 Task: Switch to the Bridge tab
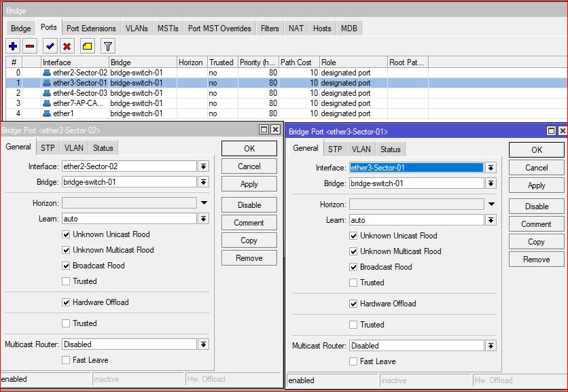[x=20, y=29]
